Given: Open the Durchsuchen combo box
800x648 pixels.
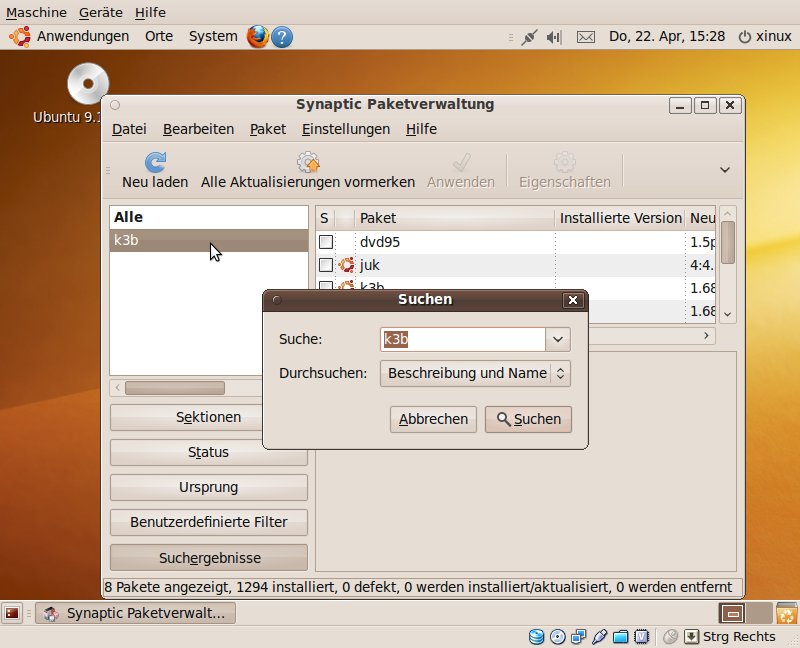Looking at the screenshot, I should [x=476, y=374].
